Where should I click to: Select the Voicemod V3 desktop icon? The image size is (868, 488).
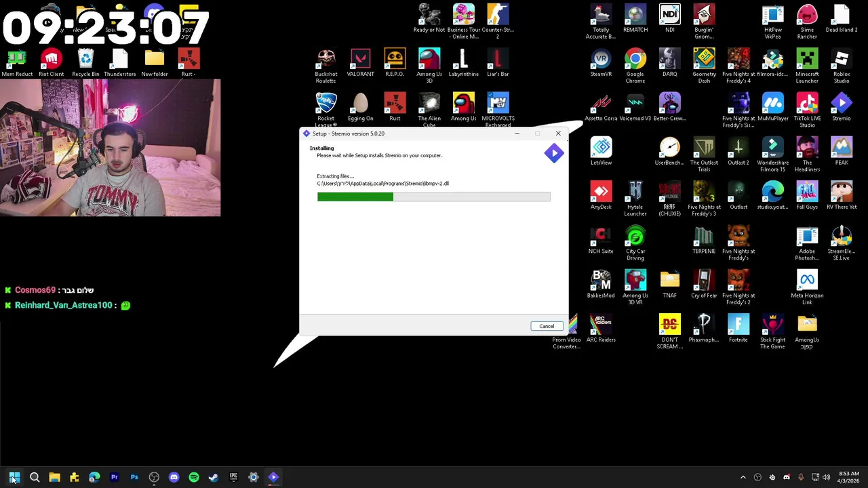(635, 107)
